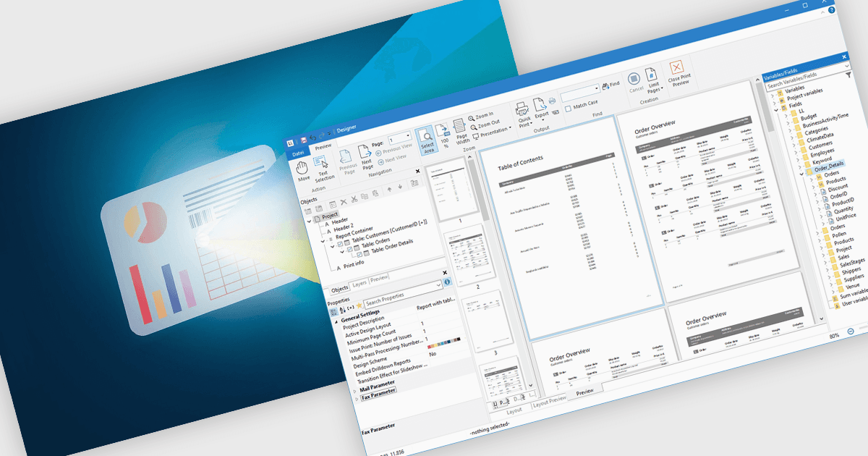Screen dimensions: 868x456
Task: Click the blue info icon in Properties
Action: click(x=447, y=282)
